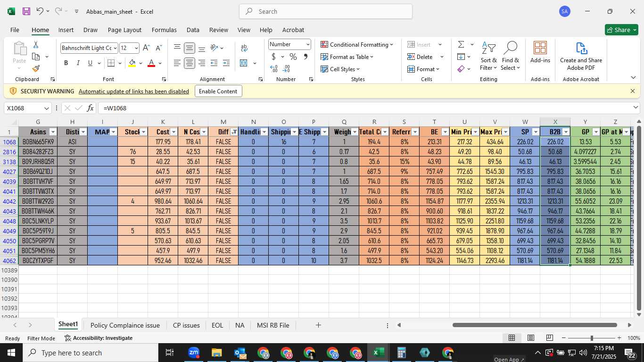Open Cell Styles dropdown
The image size is (644, 362).
pos(340,69)
